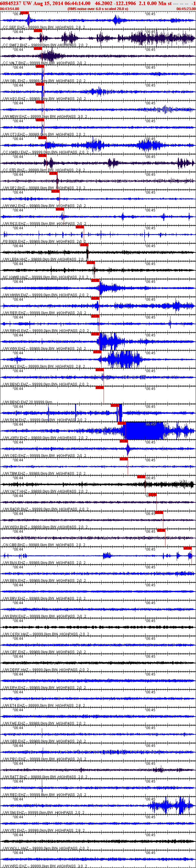
Task: Click the red pick flag on UW.LEBA.HHZ trace
Action: (x=84, y=245)
